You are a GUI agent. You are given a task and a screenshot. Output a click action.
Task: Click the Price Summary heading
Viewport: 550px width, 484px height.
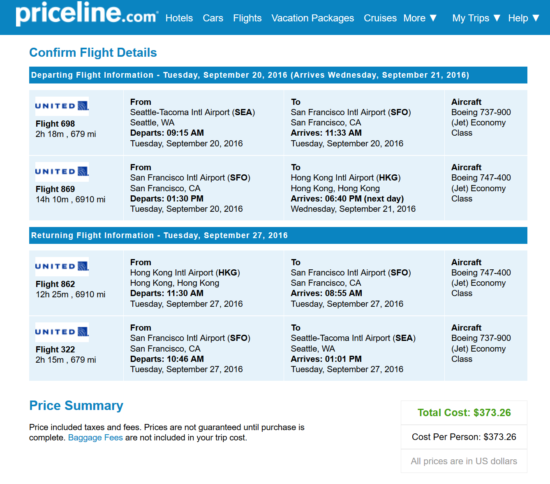76,406
